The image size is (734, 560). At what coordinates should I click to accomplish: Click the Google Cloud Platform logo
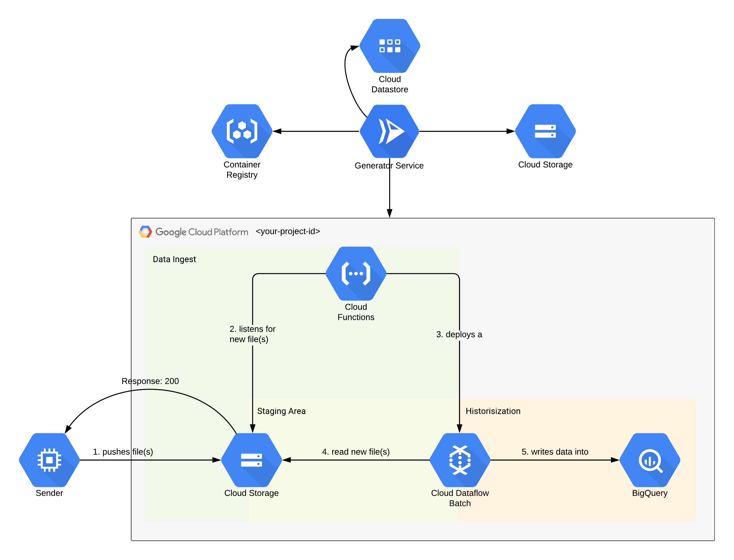tap(145, 232)
